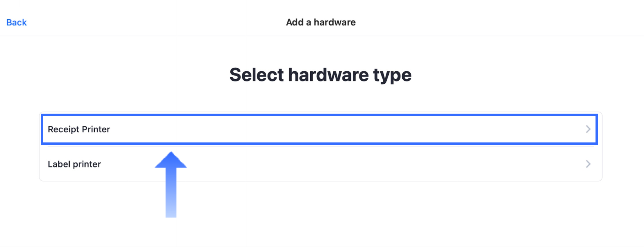644x247 pixels.
Task: Click the highlighted Receipt Printer row
Action: click(319, 129)
